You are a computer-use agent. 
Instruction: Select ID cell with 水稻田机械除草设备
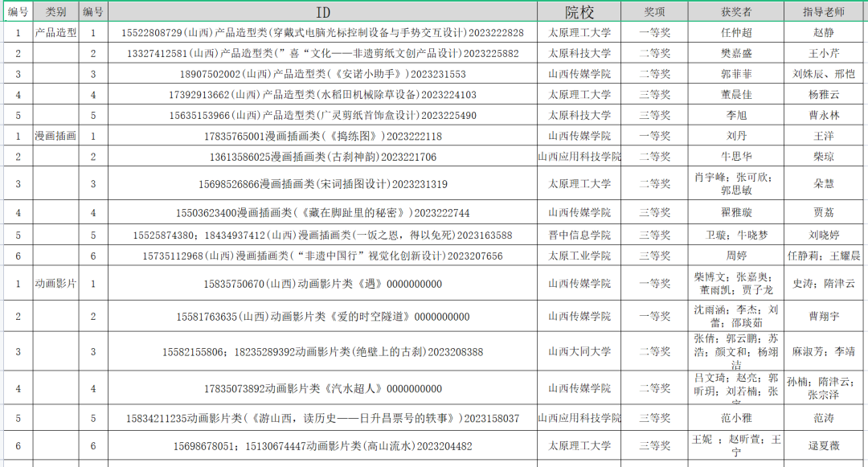(323, 95)
